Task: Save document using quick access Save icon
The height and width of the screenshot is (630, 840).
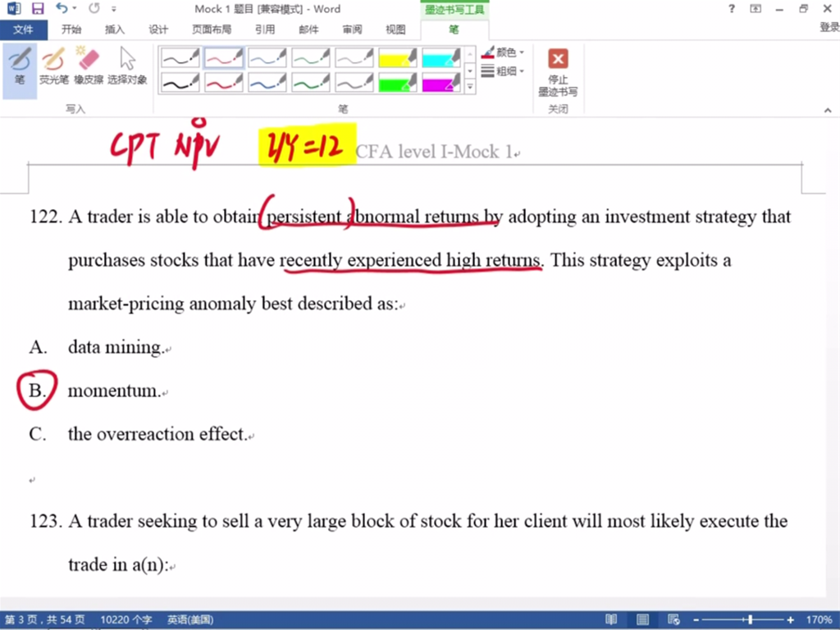Action: click(38, 9)
